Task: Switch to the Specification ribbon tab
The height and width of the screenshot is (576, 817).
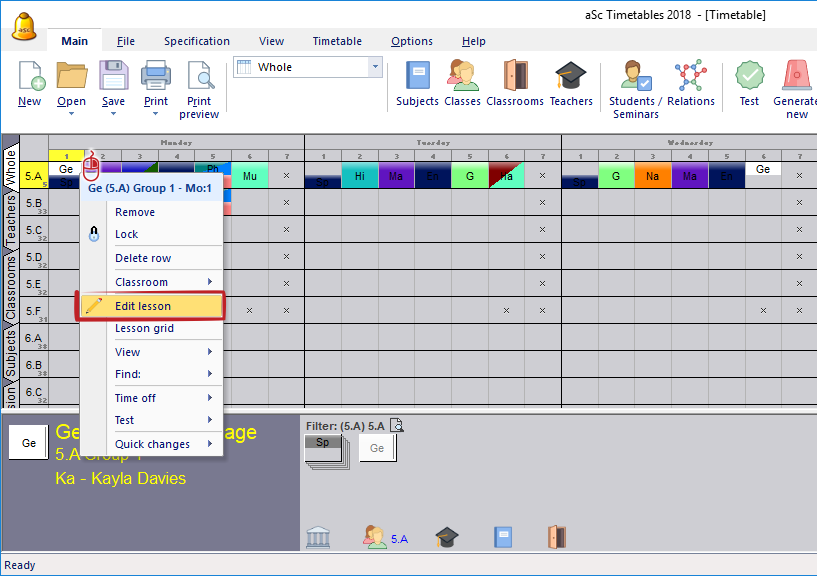Action: point(197,41)
